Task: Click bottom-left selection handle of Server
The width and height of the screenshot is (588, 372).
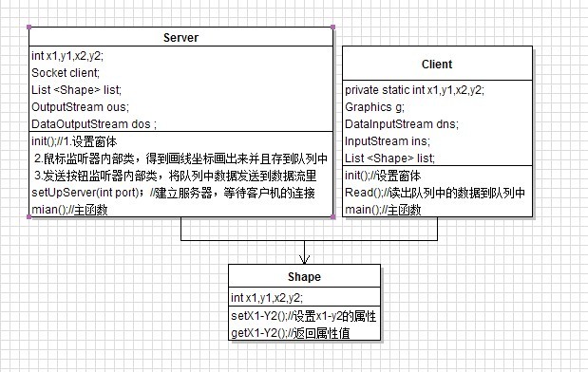Action: pyautogui.click(x=29, y=217)
